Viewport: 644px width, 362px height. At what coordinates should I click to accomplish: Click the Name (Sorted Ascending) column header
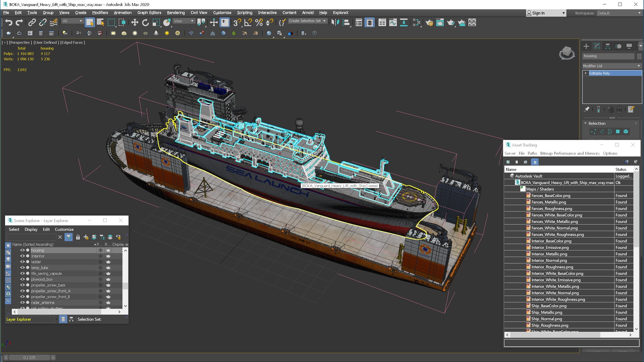click(x=54, y=245)
